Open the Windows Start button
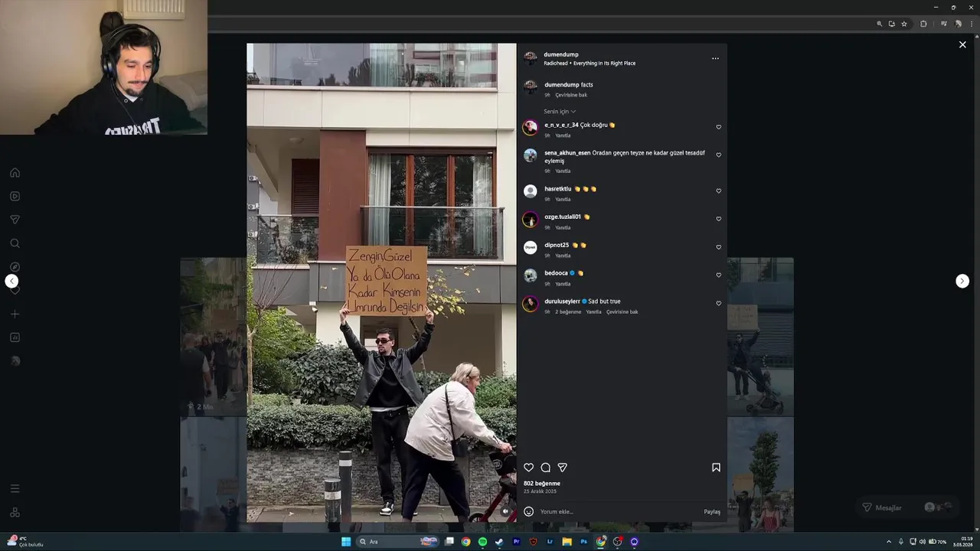980x551 pixels. pyautogui.click(x=346, y=542)
